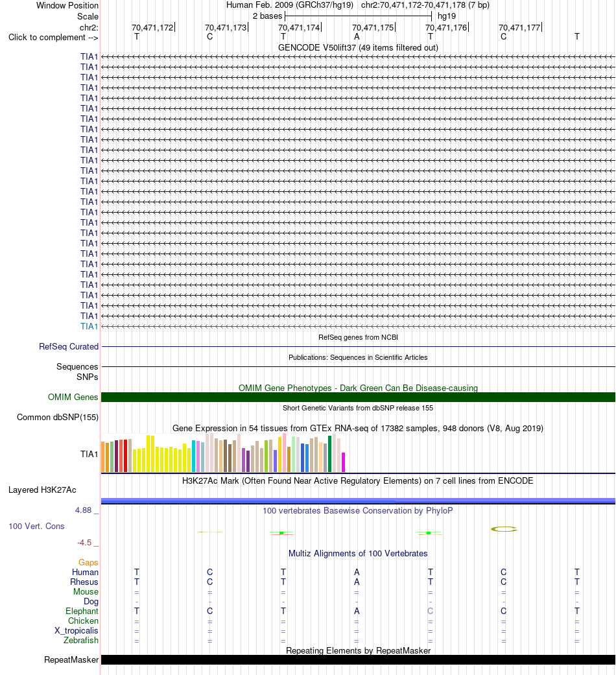The width and height of the screenshot is (616, 675).
Task: Open 'Repeating Elements by RepeatMasker' track title
Action: [x=358, y=650]
